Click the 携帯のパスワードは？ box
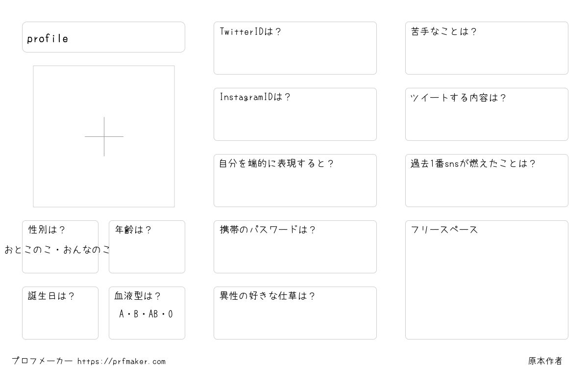 (x=295, y=247)
